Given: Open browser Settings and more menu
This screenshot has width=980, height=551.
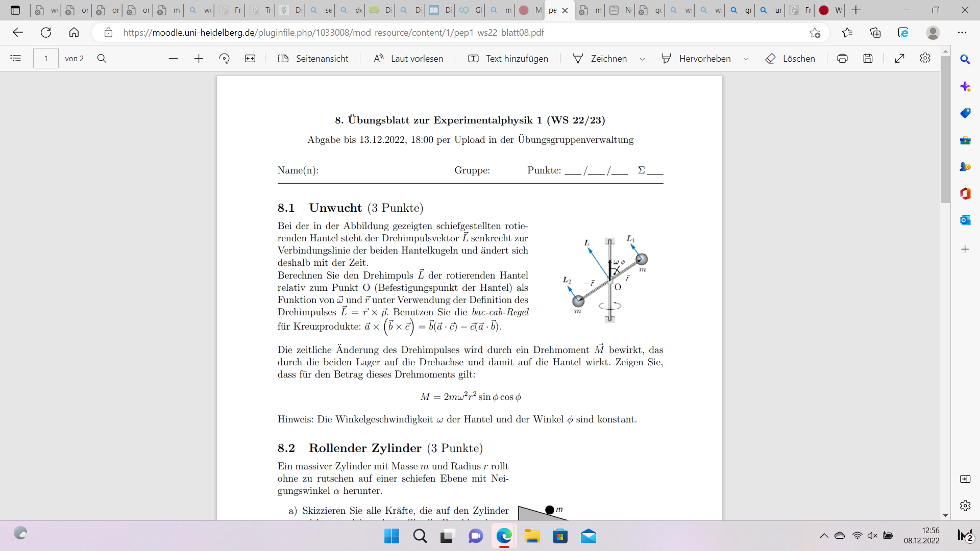Looking at the screenshot, I should pos(962,33).
